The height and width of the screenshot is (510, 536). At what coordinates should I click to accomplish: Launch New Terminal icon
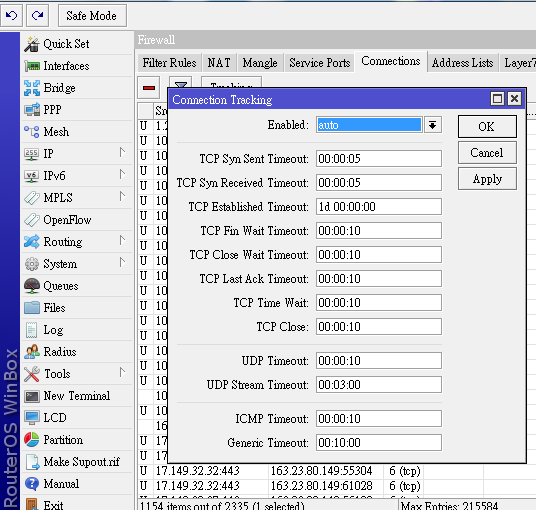coord(32,396)
